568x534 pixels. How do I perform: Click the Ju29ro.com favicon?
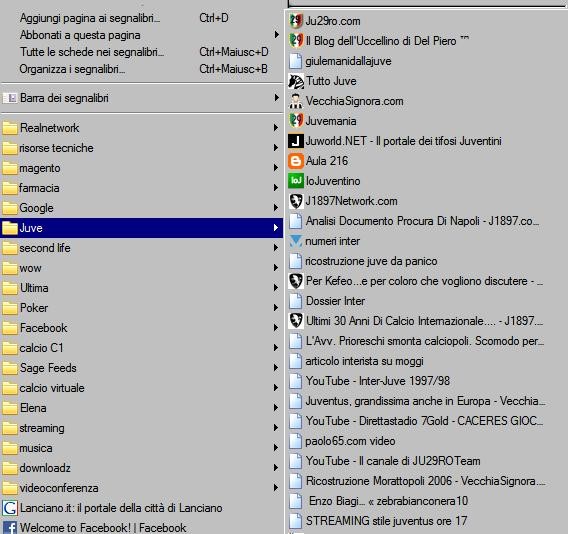coord(296,21)
